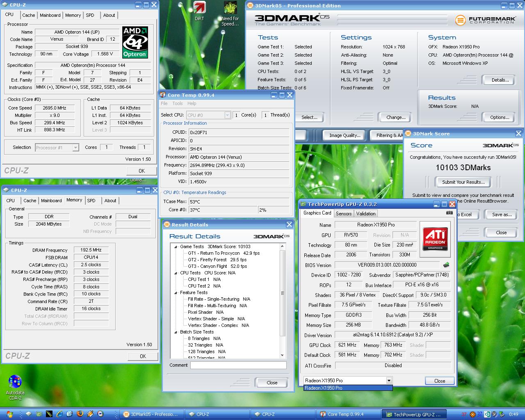Switch to the Core Temp 0.99.4 taskbar button
Screen dimensions: 525x420
(348, 414)
